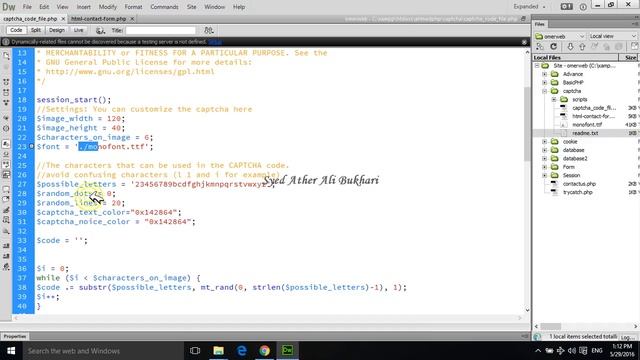Expand the scripts folder

[x=554, y=100]
